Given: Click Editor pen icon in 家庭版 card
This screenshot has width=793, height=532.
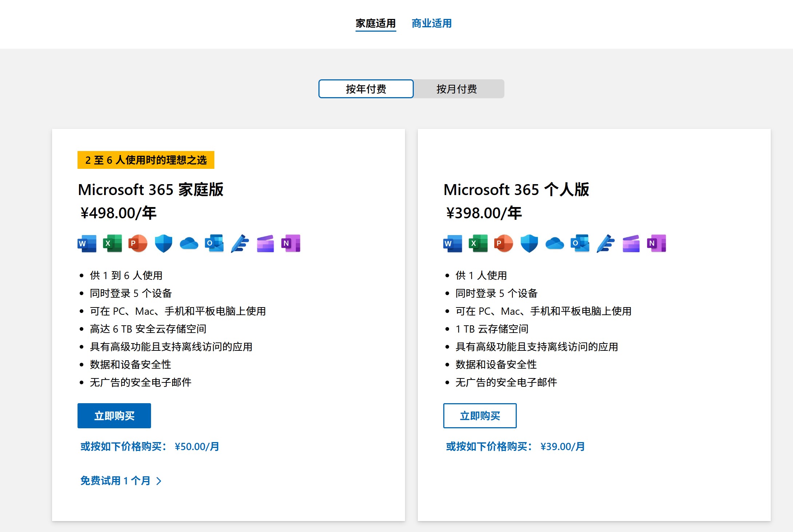Looking at the screenshot, I should click(240, 243).
